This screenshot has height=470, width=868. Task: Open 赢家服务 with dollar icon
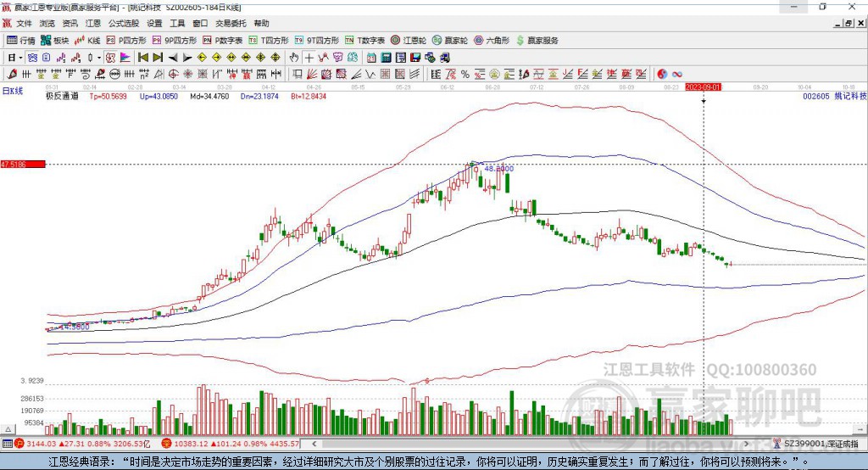click(x=537, y=41)
